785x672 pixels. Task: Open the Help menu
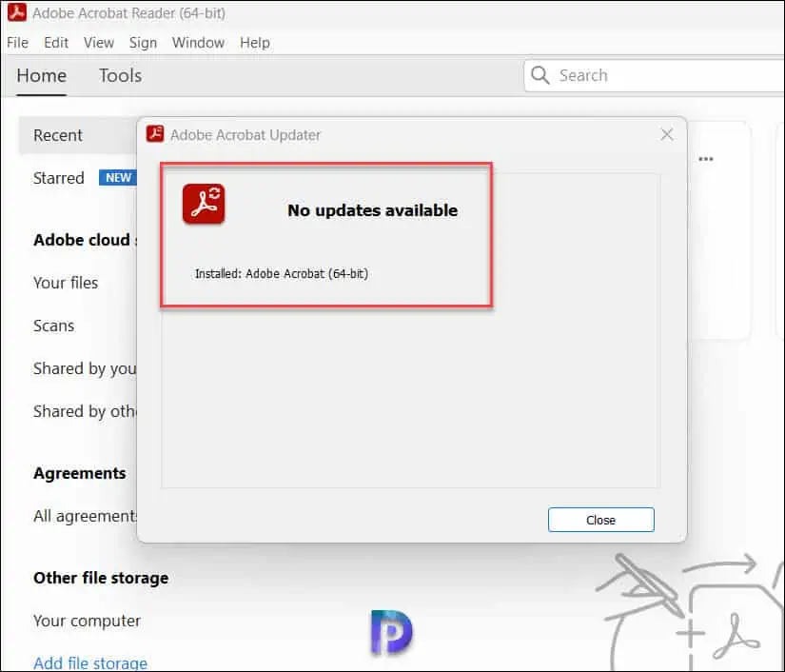(x=255, y=43)
